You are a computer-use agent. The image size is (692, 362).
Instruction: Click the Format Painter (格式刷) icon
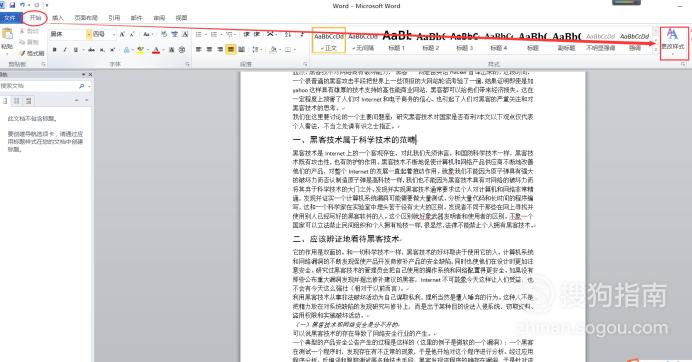coord(22,53)
